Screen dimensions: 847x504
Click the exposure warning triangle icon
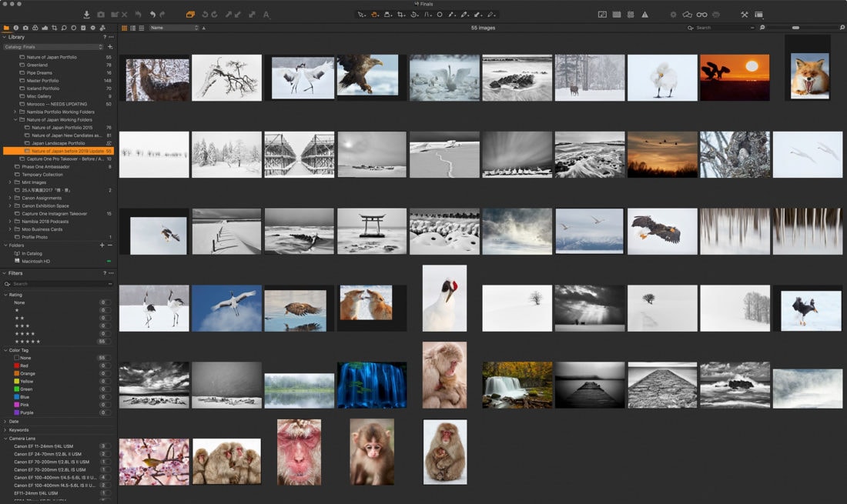click(x=644, y=15)
